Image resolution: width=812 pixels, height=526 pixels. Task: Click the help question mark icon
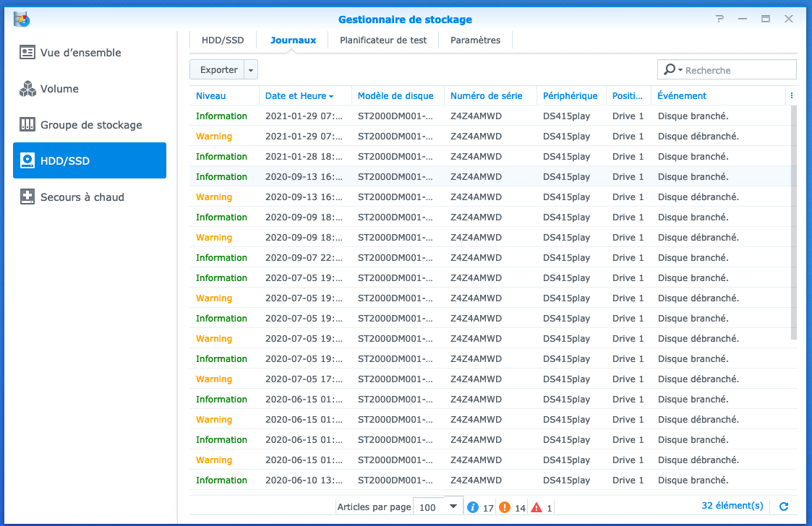coord(719,20)
